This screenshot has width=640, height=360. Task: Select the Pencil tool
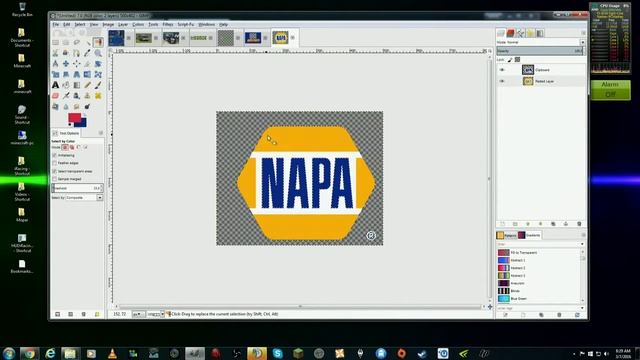pyautogui.click(x=87, y=85)
